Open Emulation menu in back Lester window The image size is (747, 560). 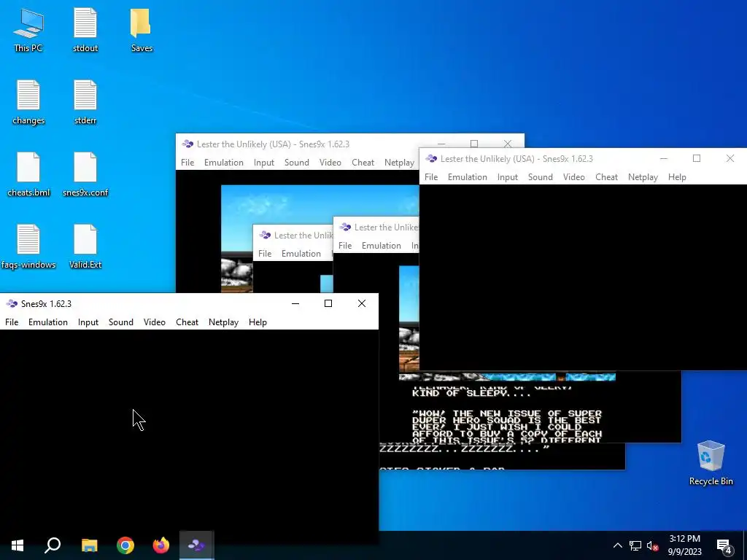pyautogui.click(x=224, y=163)
